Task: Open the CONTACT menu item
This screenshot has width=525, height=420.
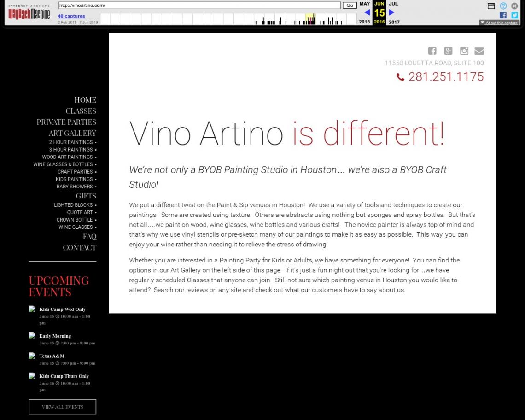Action: (x=79, y=247)
